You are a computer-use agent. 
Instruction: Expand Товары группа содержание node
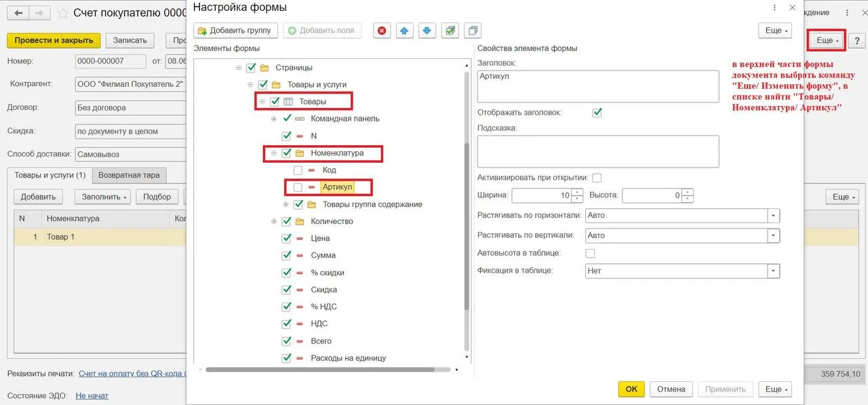pos(285,204)
